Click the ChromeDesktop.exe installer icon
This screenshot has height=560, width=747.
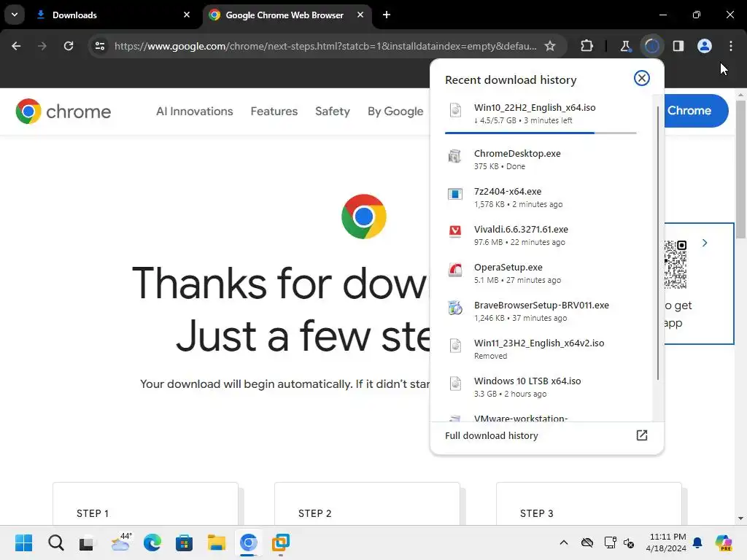455,156
